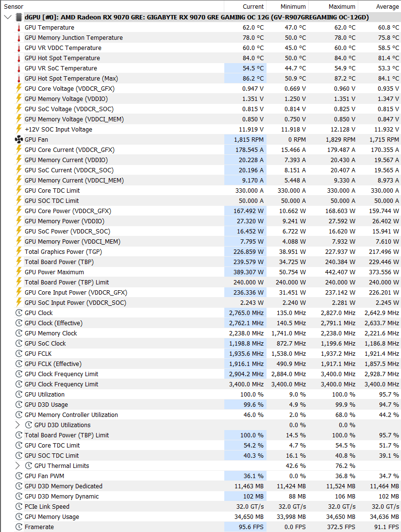Click thermometer icon beside GPU Memory Junction Temperature
This screenshot has width=401, height=532.
(19, 38)
